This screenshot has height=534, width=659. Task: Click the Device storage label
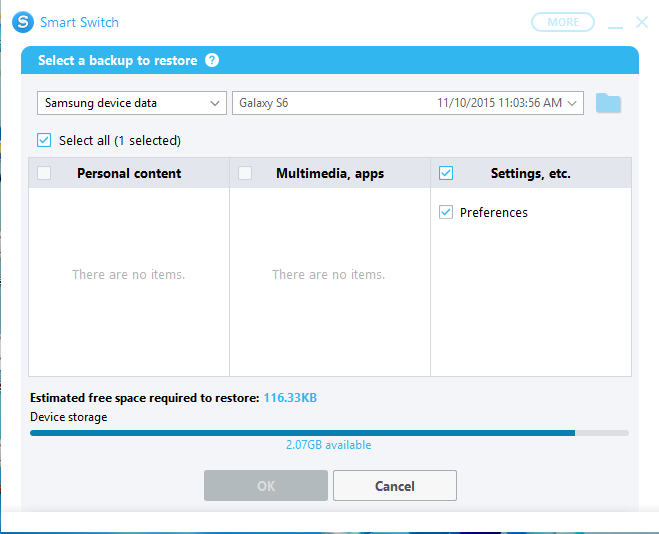69,417
